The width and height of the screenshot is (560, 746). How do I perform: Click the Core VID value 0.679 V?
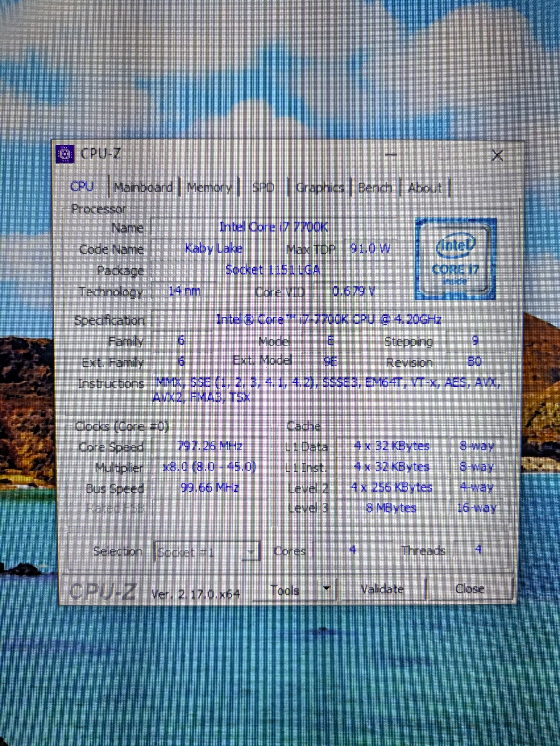pos(353,292)
